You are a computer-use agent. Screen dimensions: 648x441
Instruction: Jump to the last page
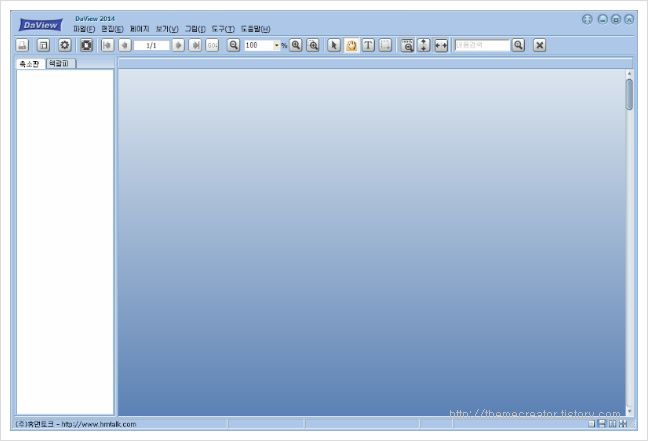click(x=195, y=45)
